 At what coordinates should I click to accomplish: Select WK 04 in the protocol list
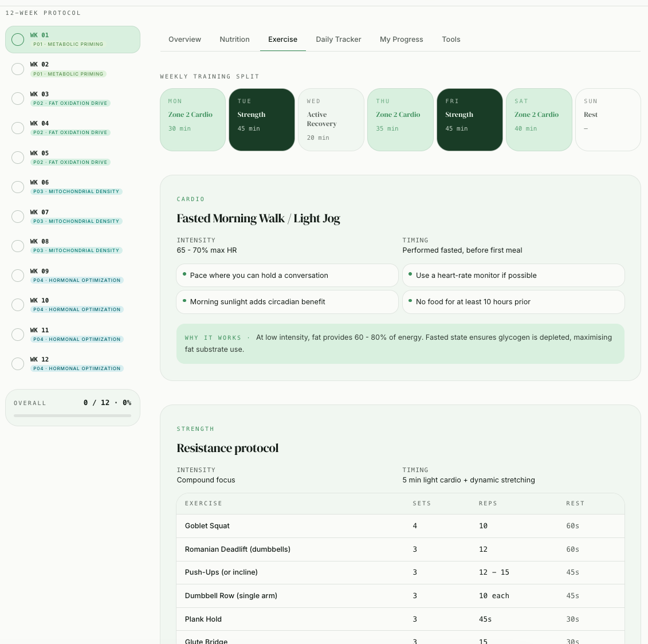tap(73, 128)
